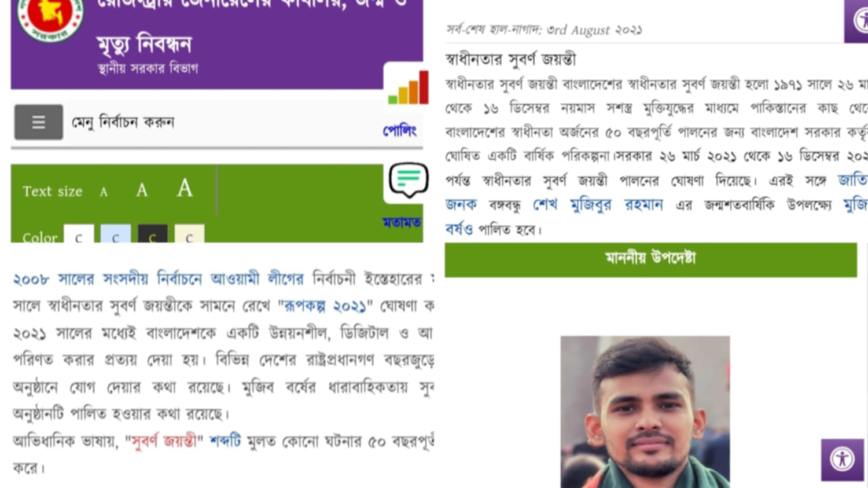Viewport: 868px width, 488px height.
Task: Click the government logo emblem
Action: point(50,16)
